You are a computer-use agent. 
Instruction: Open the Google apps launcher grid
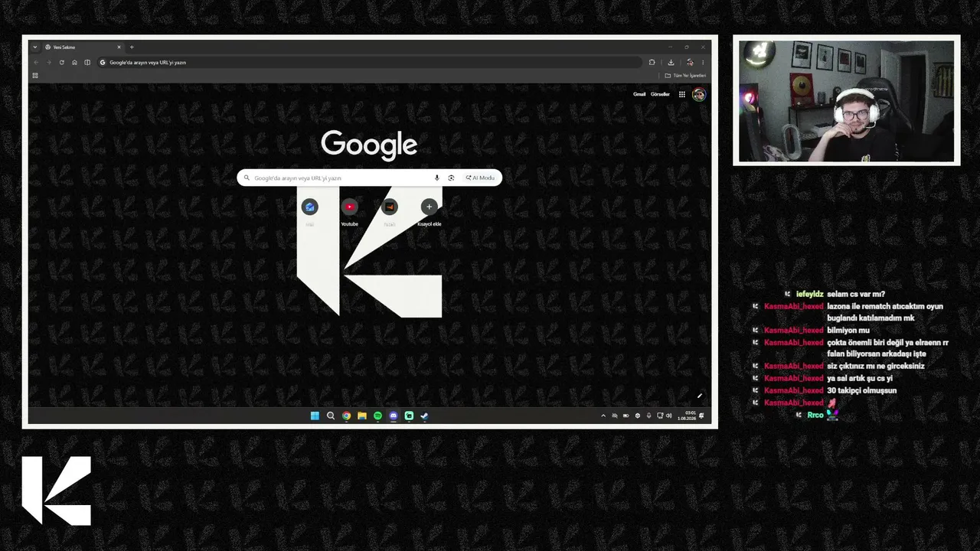pos(682,94)
